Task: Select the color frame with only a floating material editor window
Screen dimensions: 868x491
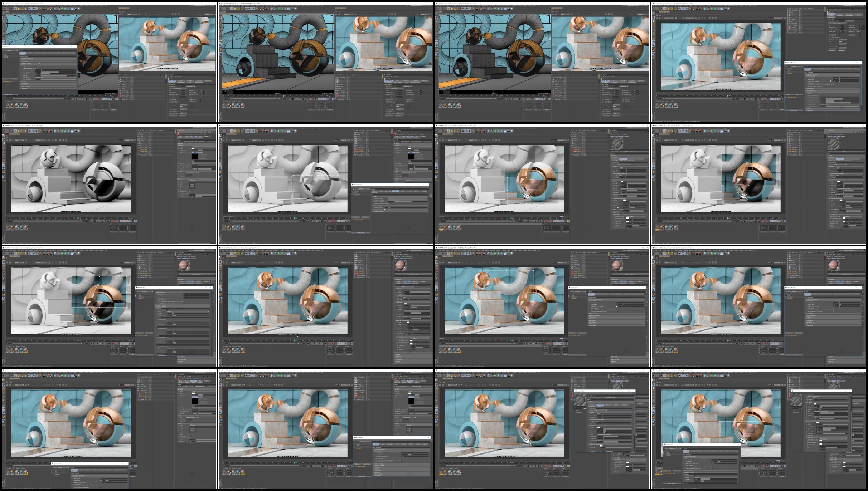Action: (542, 429)
